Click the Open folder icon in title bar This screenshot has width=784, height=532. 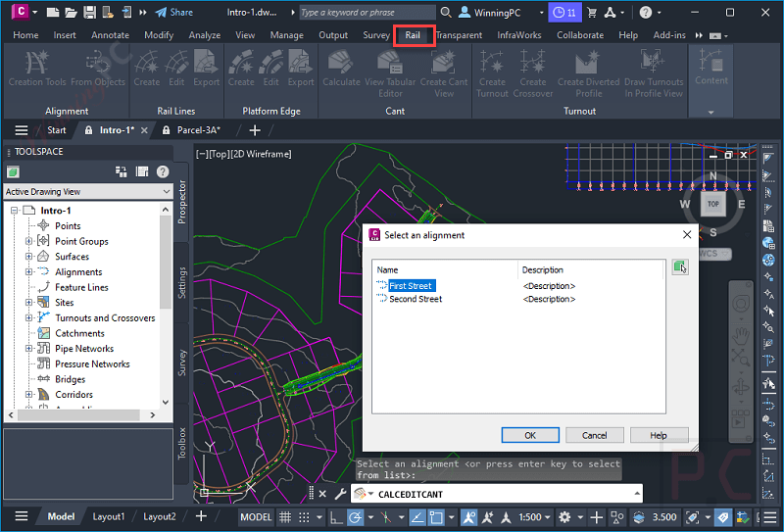[x=71, y=12]
